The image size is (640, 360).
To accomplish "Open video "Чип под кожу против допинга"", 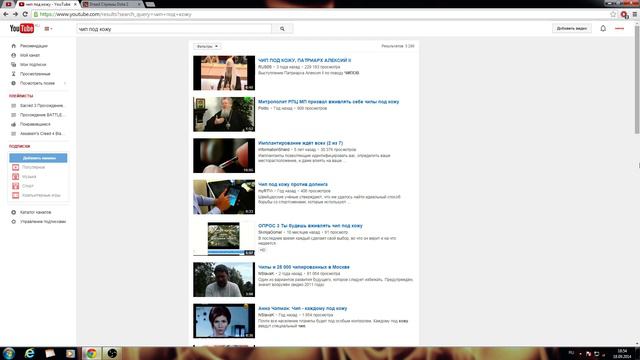I will (x=293, y=184).
